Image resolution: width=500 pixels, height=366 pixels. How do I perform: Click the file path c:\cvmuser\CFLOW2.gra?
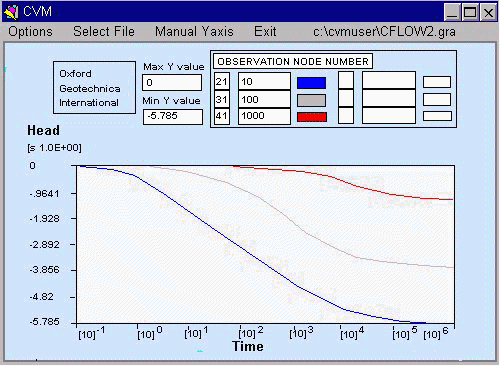pyautogui.click(x=384, y=32)
